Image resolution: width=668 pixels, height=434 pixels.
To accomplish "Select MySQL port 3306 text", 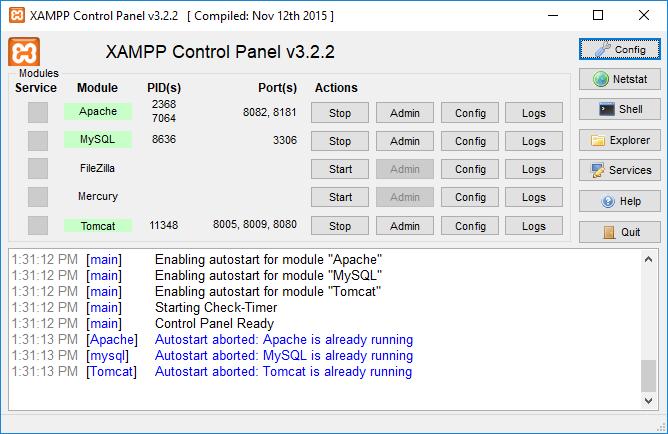I will [285, 140].
